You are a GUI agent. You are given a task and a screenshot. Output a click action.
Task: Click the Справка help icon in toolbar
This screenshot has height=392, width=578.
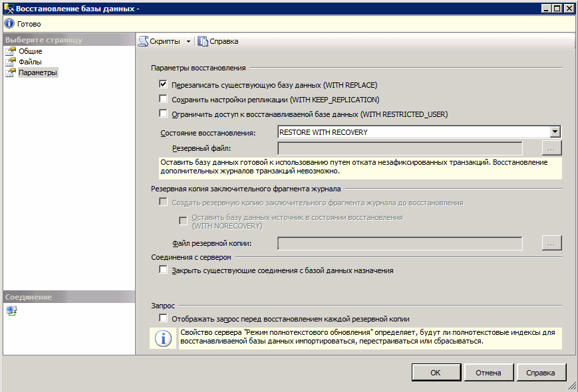point(203,41)
